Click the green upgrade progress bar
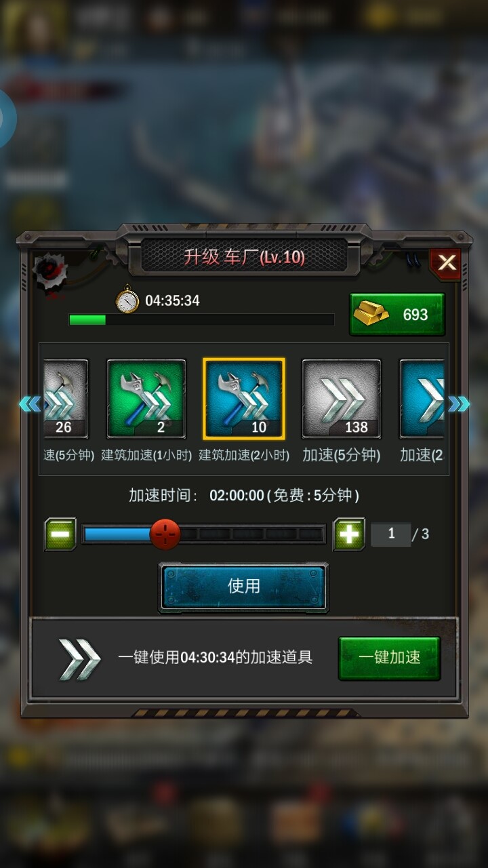 coord(201,319)
